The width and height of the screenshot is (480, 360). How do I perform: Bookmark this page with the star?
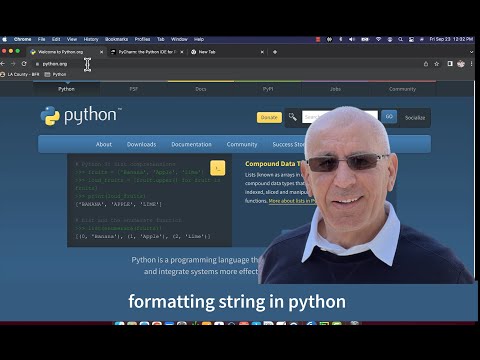point(437,64)
